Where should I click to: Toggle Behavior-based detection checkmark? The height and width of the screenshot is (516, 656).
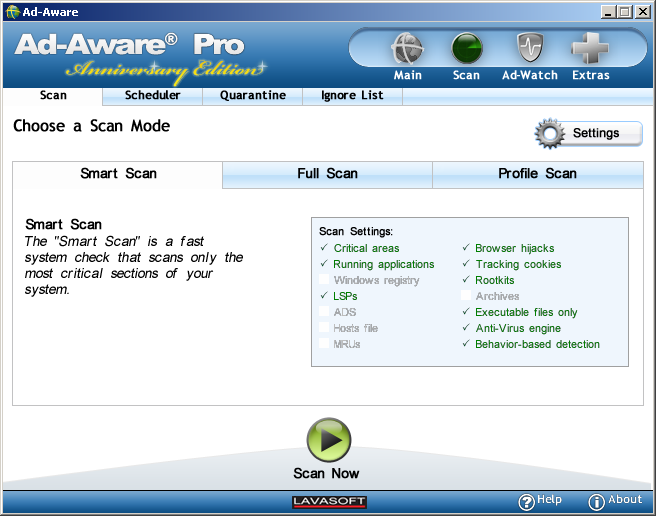click(466, 344)
